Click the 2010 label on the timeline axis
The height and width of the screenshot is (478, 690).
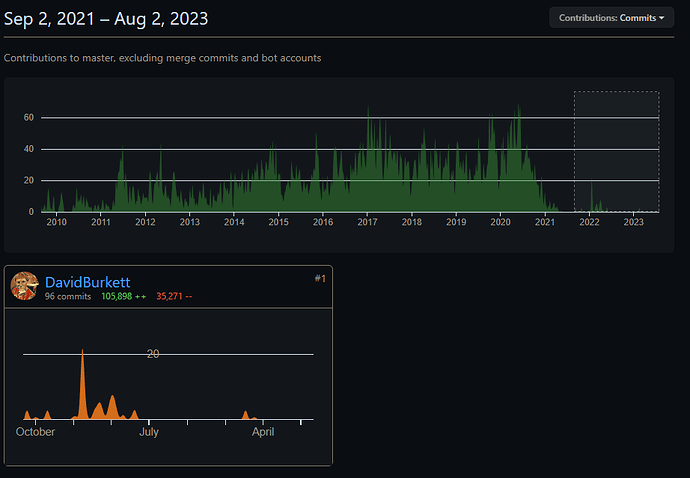click(x=57, y=222)
